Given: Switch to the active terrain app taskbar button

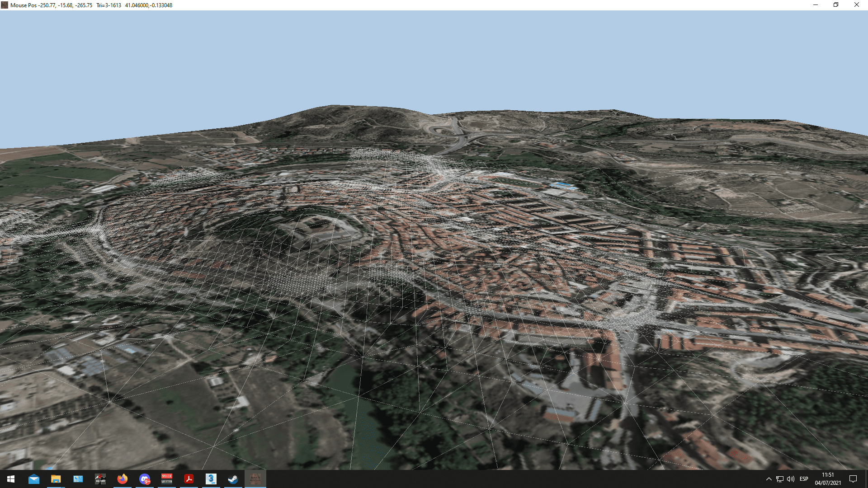Looking at the screenshot, I should click(255, 479).
